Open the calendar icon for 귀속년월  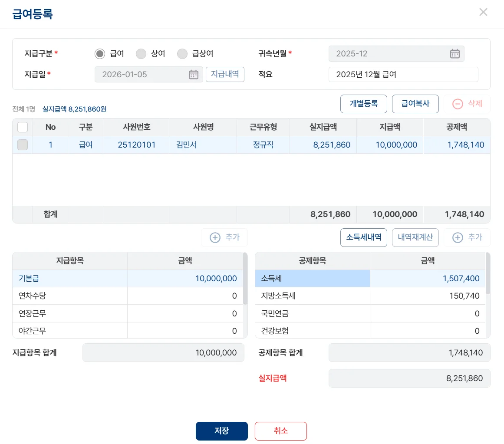point(455,54)
